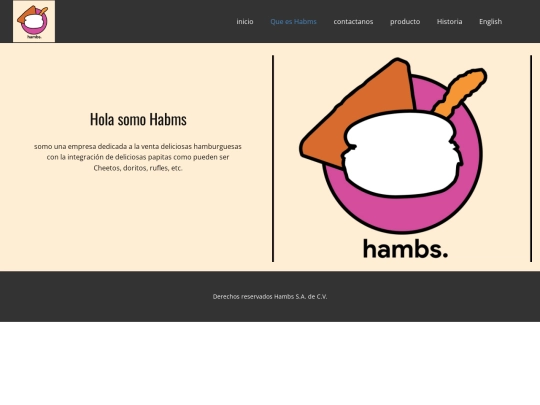Image resolution: width=540 pixels, height=405 pixels.
Task: Click the large hambs burger logo image
Action: [x=402, y=158]
